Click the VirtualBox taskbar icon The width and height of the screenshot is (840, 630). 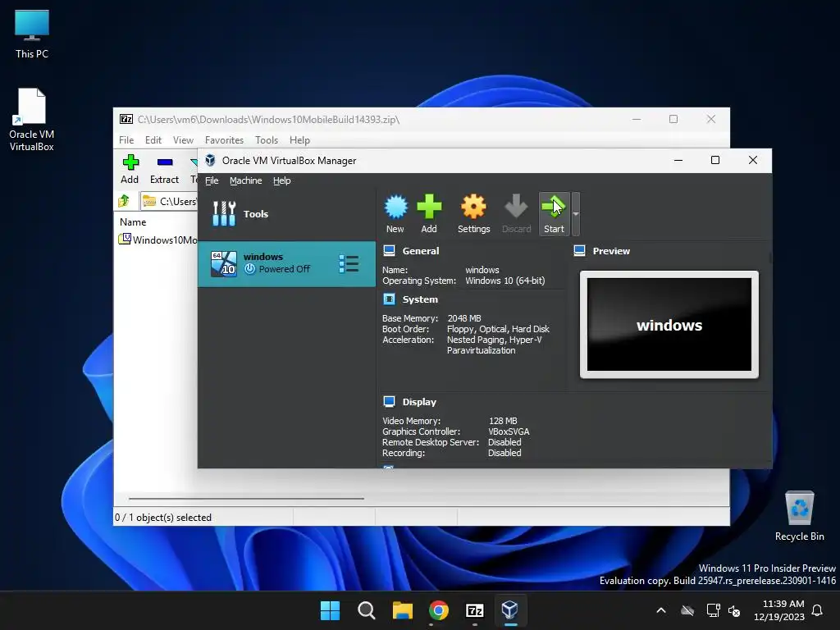[510, 610]
